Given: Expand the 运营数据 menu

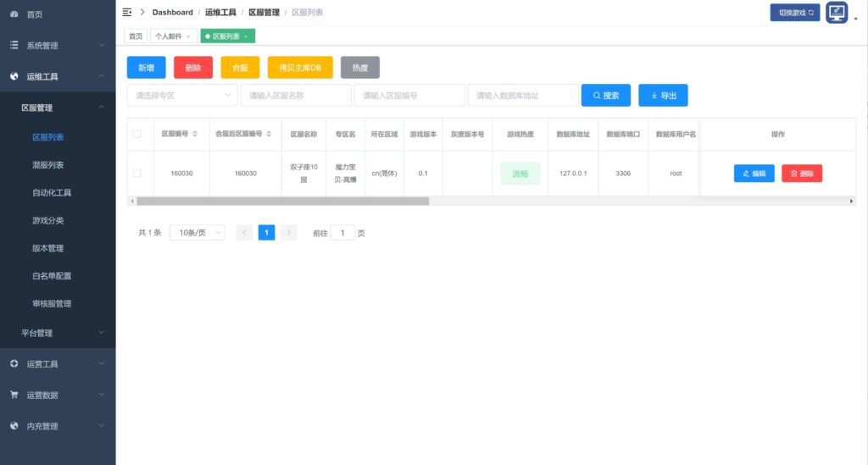Looking at the screenshot, I should click(58, 395).
